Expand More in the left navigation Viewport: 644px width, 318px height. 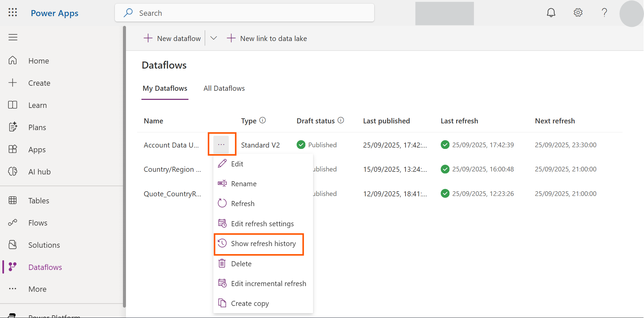point(37,289)
